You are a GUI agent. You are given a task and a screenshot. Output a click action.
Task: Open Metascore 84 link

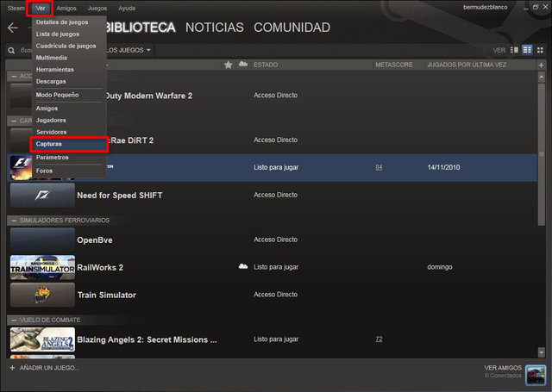[x=379, y=167]
